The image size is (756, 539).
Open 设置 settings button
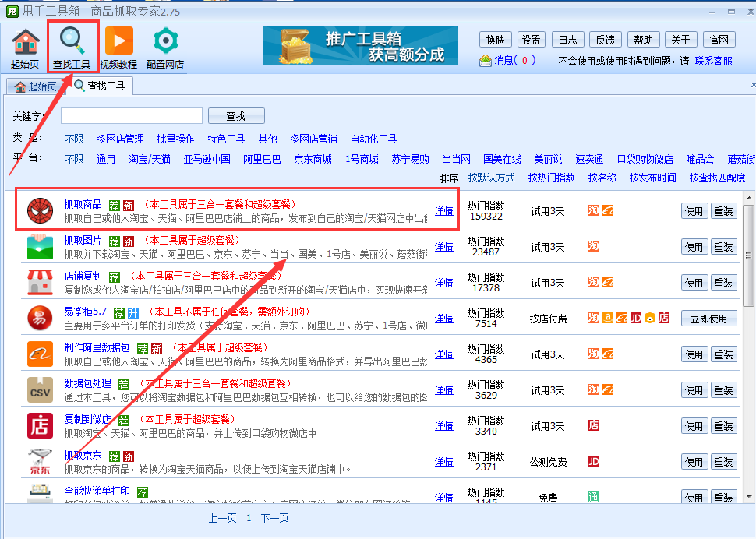pyautogui.click(x=532, y=40)
